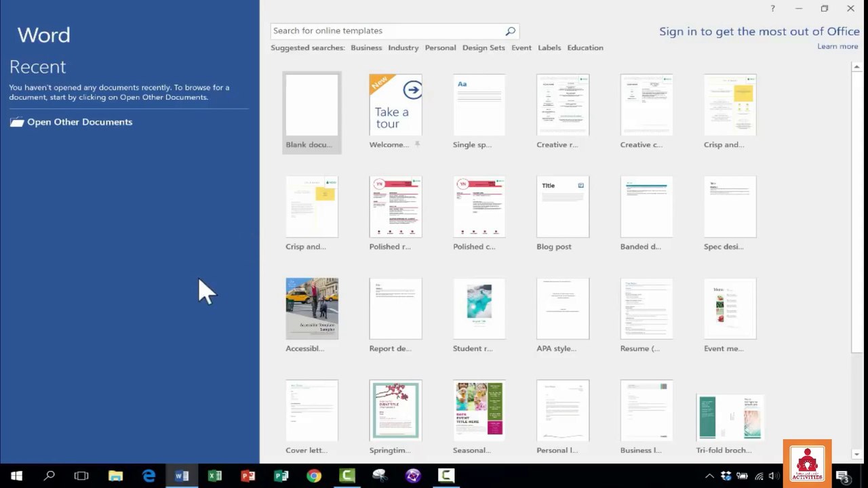Image resolution: width=868 pixels, height=488 pixels.
Task: Open the Event menu template
Action: click(730, 316)
